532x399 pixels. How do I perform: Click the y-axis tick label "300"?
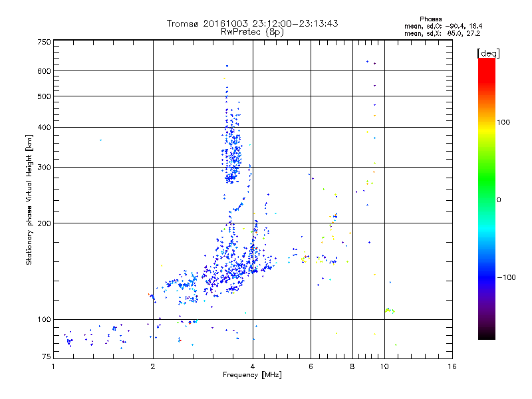[44, 167]
